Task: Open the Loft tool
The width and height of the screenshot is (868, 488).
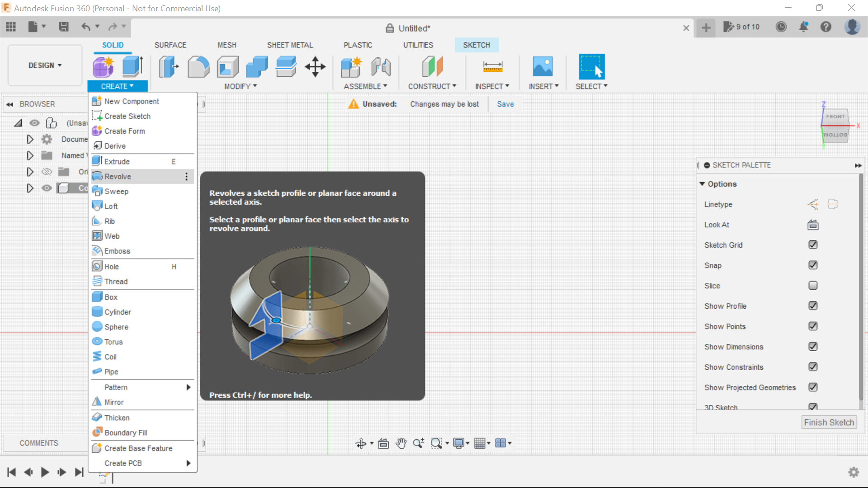Action: coord(110,206)
